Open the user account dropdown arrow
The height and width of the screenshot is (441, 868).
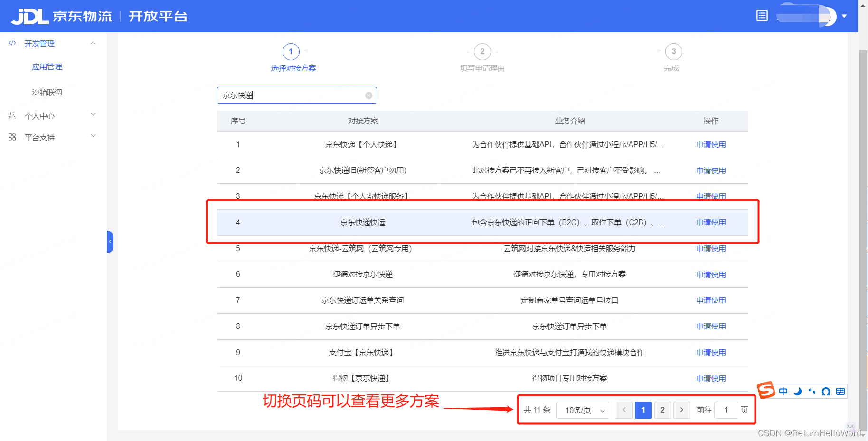coord(844,16)
